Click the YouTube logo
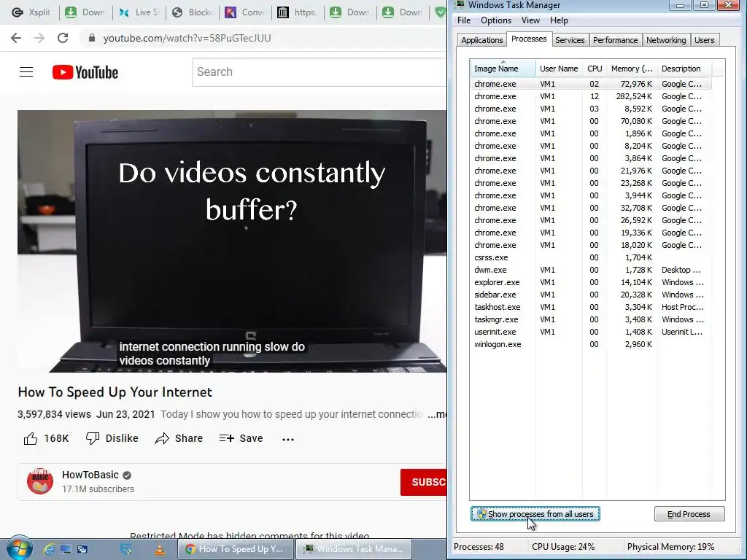This screenshot has height=560, width=747. (x=85, y=72)
